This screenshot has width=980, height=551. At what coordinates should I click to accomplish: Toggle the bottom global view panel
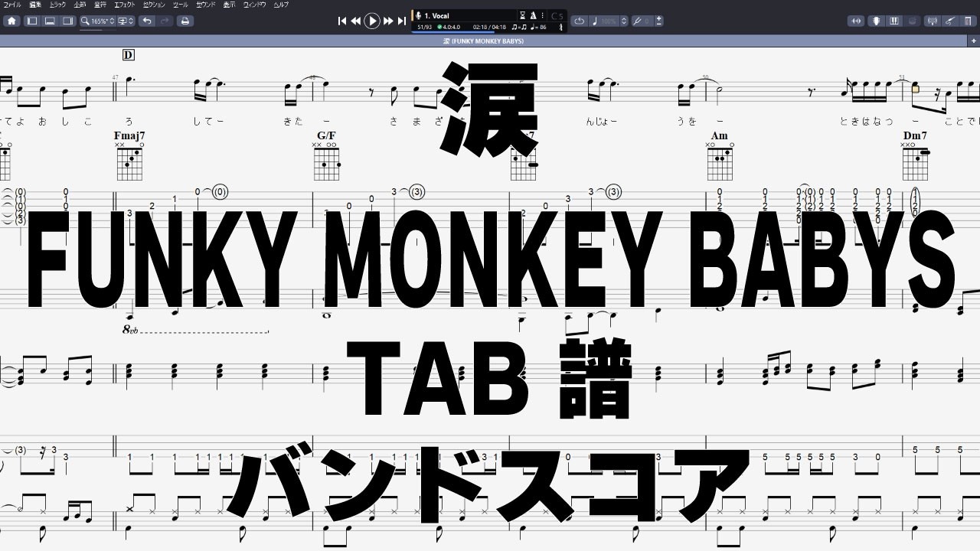coord(50,21)
